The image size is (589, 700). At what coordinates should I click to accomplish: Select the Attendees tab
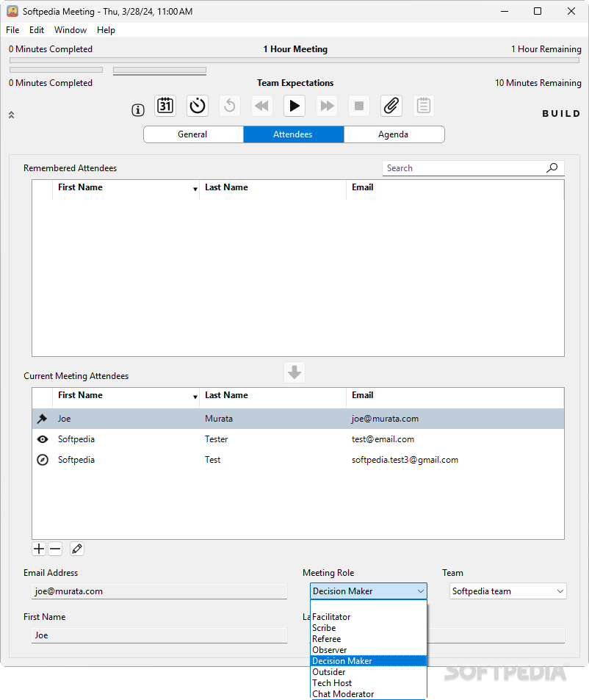[294, 134]
